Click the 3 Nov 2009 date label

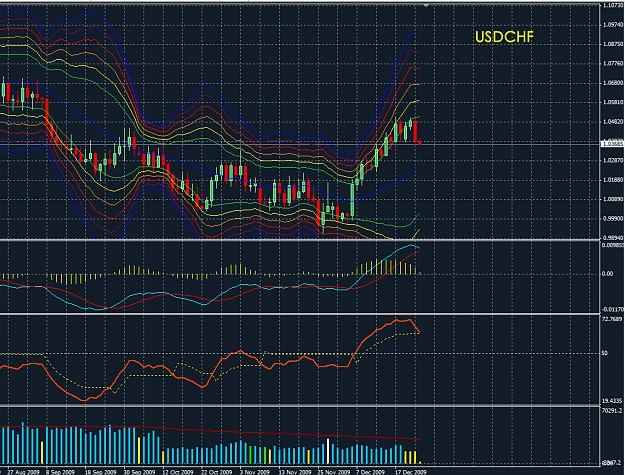point(254,472)
